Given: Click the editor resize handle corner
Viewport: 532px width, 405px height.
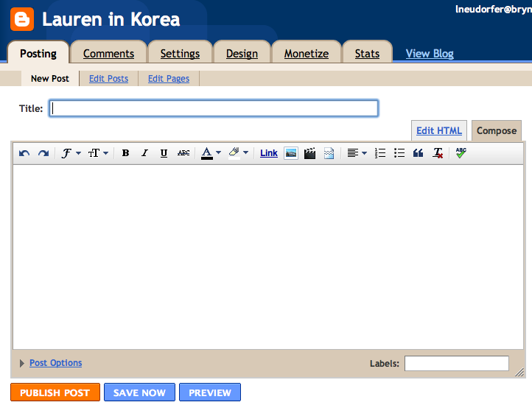Looking at the screenshot, I should 519,373.
